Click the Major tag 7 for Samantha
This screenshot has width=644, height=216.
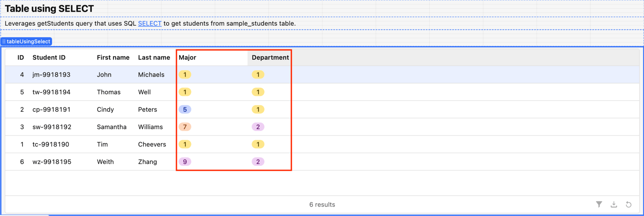(x=185, y=127)
